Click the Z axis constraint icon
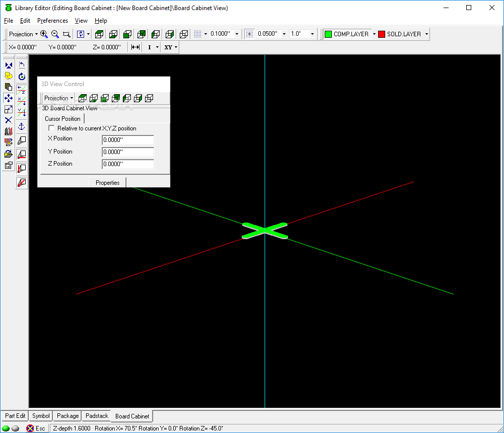The width and height of the screenshot is (504, 433). (x=22, y=90)
